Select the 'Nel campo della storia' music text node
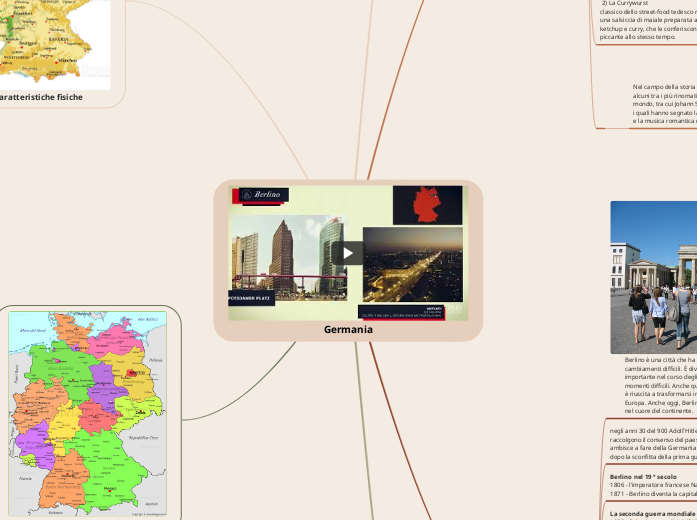This screenshot has height=520, width=697. (x=665, y=104)
